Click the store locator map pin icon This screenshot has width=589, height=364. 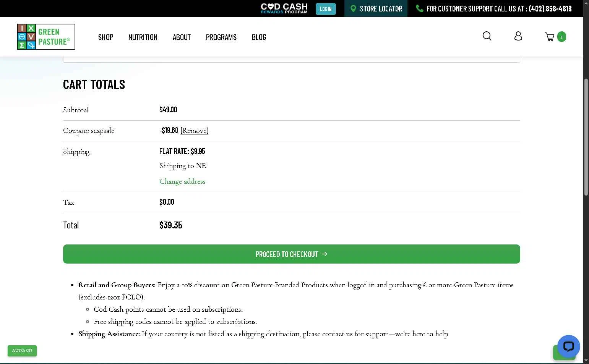pos(353,8)
